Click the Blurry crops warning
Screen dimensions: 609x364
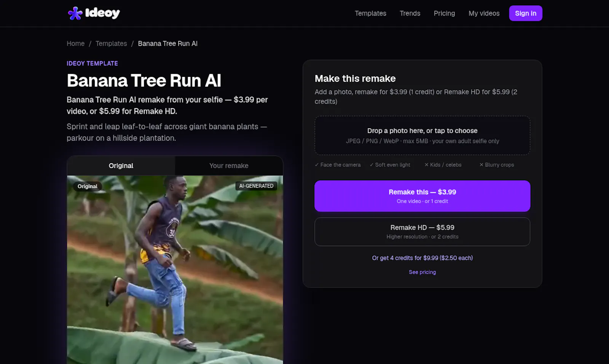coord(497,165)
